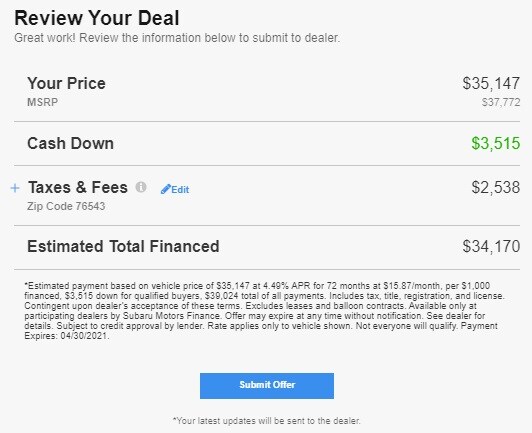This screenshot has width=532, height=433.
Task: Click the Great work subtitle text
Action: click(x=177, y=38)
